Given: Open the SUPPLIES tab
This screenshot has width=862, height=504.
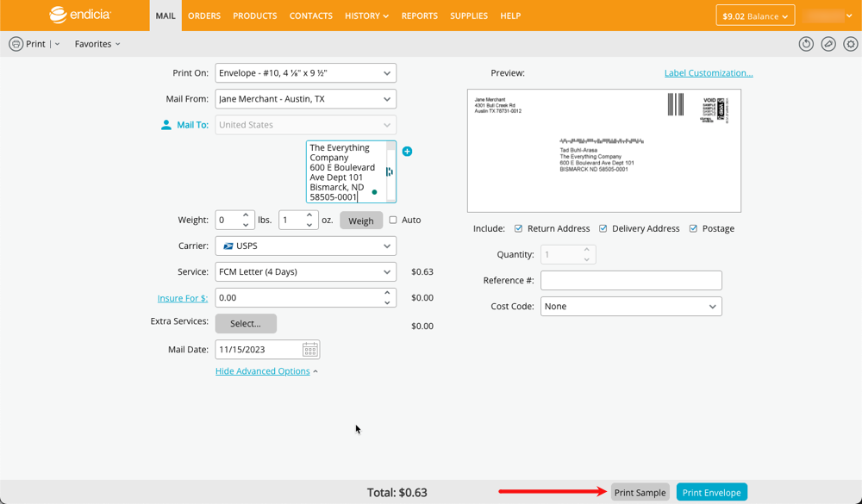Looking at the screenshot, I should coord(469,16).
